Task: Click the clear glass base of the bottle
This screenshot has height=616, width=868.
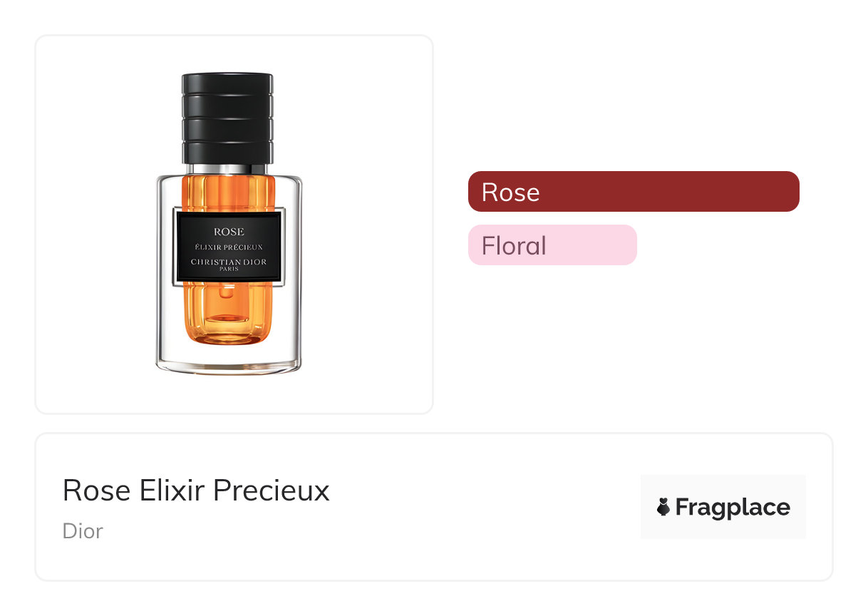Action: (x=228, y=360)
